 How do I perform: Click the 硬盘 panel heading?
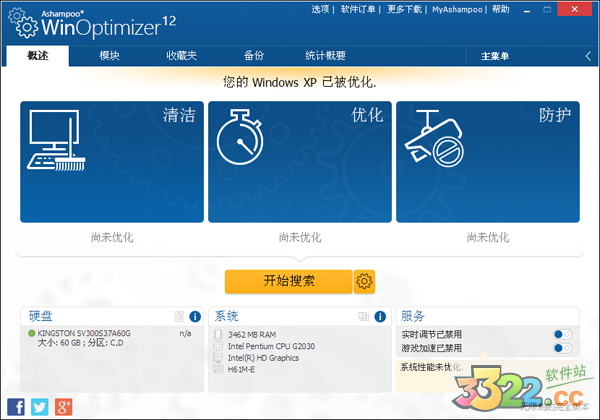point(41,316)
